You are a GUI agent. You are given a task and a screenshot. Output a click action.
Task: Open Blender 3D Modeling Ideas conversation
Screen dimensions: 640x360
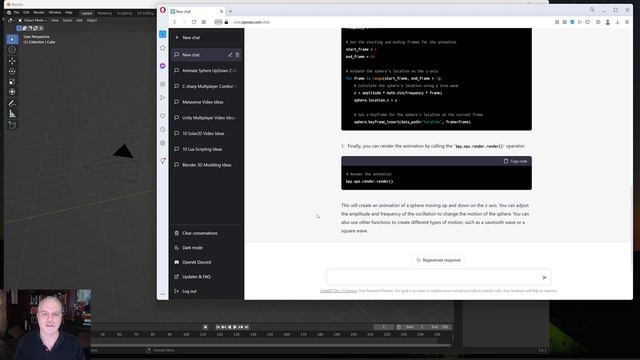point(207,165)
